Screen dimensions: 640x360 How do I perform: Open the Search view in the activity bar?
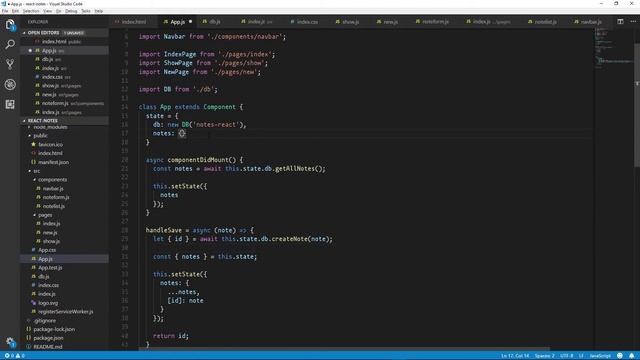10,44
